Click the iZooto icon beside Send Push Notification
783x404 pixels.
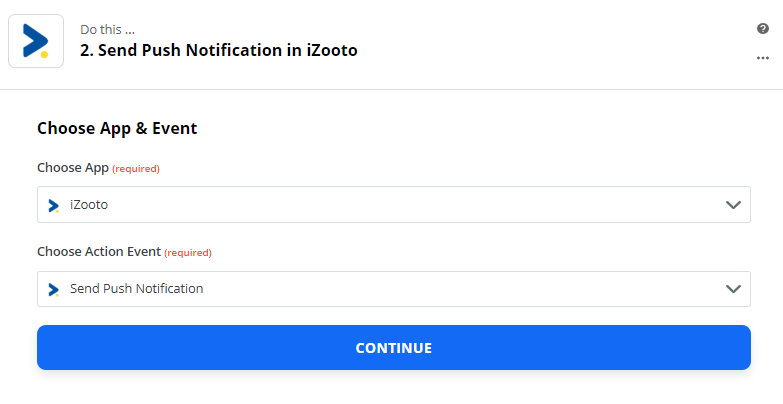(x=54, y=289)
